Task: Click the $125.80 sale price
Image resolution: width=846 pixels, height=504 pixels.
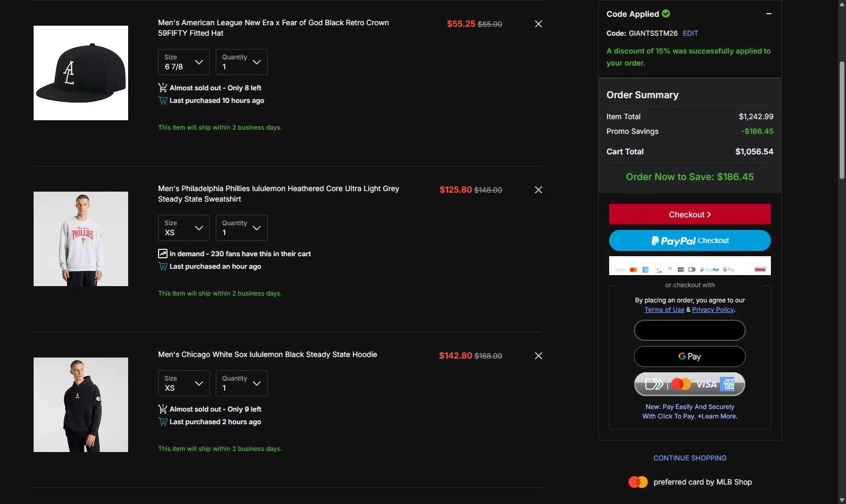Action: [x=456, y=190]
